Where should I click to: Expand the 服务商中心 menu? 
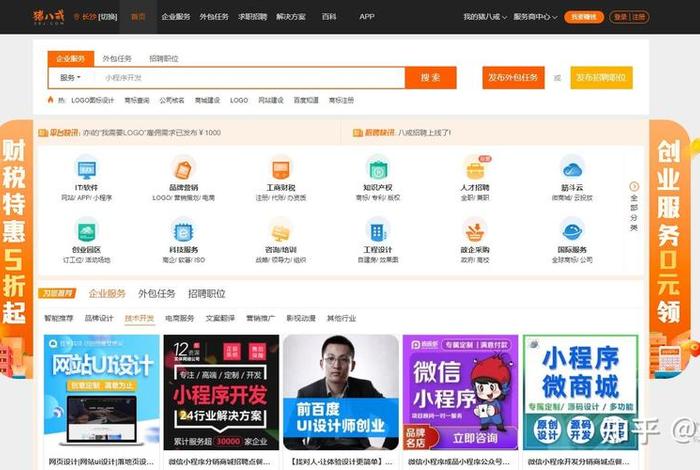(x=535, y=17)
